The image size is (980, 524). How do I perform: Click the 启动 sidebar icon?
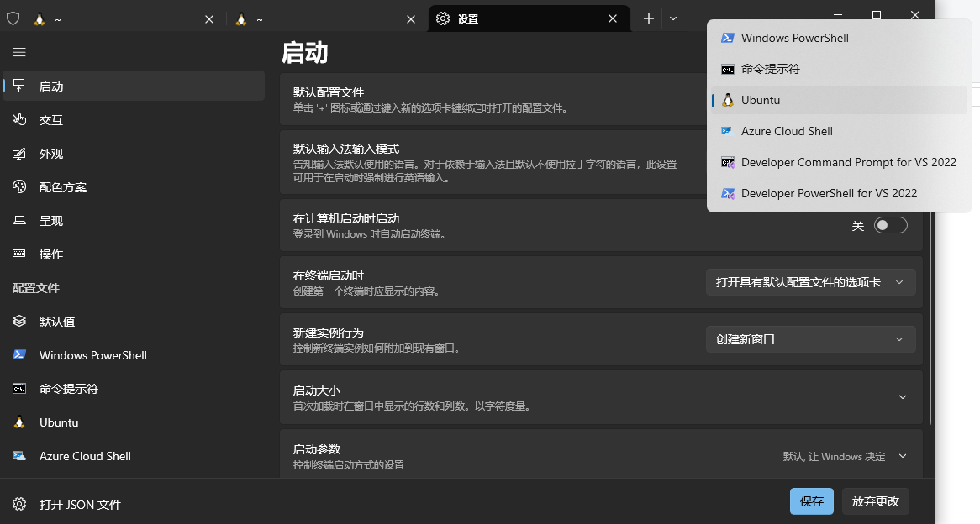coord(19,86)
